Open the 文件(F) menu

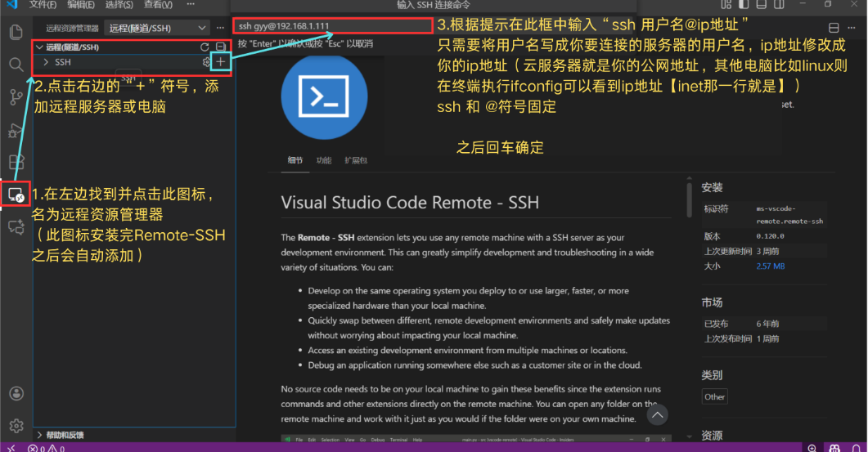click(43, 4)
